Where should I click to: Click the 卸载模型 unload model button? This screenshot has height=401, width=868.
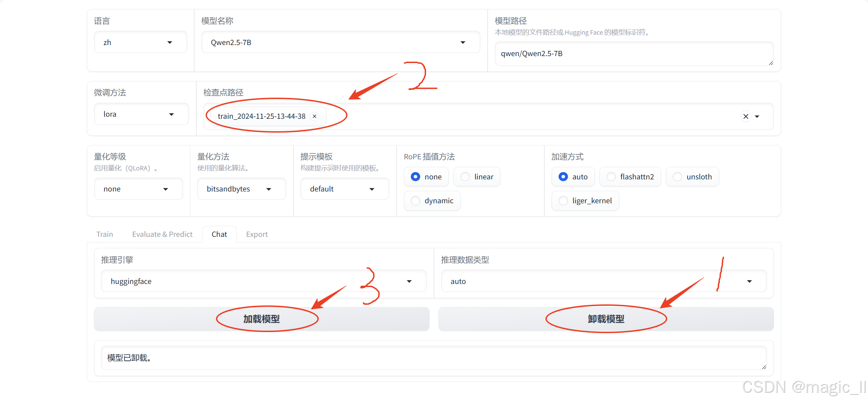click(606, 319)
